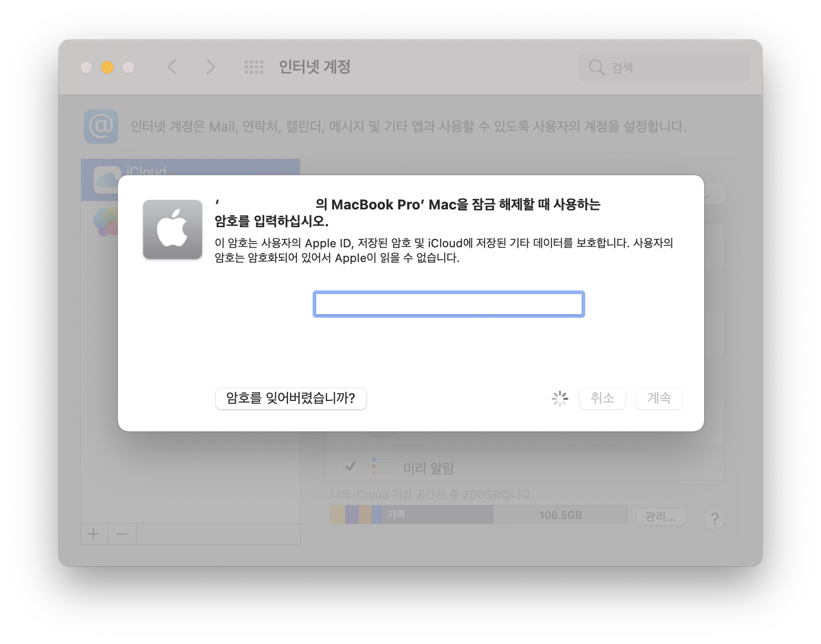Click the 관리... manage button
Screen dimensions: 821x644
pos(660,517)
